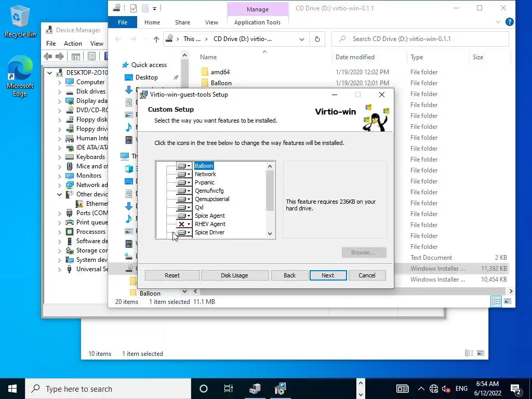This screenshot has width=532, height=399.
Task: Select the Manage contextual tab
Action: tap(258, 9)
